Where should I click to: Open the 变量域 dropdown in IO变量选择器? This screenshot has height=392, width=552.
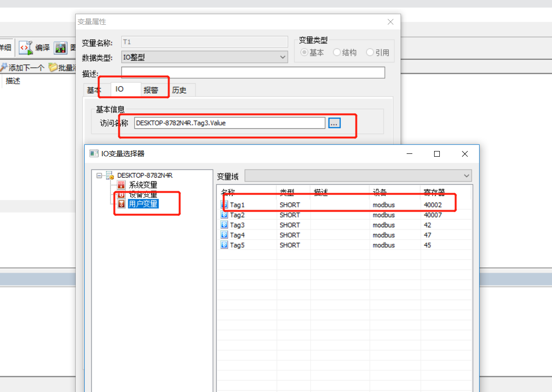[x=466, y=176]
